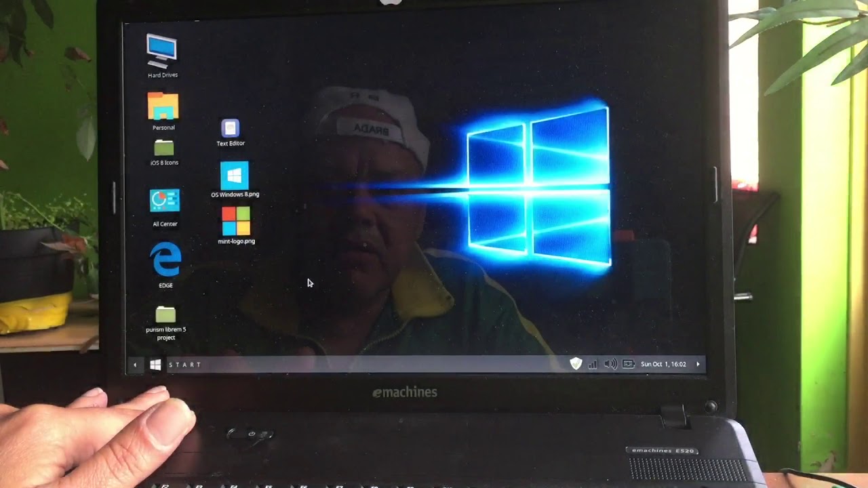Open the Personal folder icon
The width and height of the screenshot is (868, 488).
(163, 107)
